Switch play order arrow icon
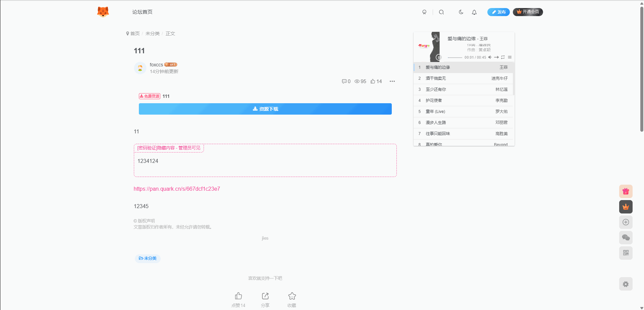644x310 pixels. point(496,57)
